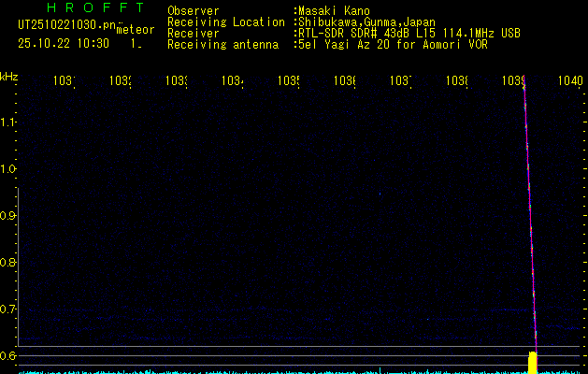Click the yellow signal intensity bar
588x374 pixels.
pyautogui.click(x=533, y=363)
